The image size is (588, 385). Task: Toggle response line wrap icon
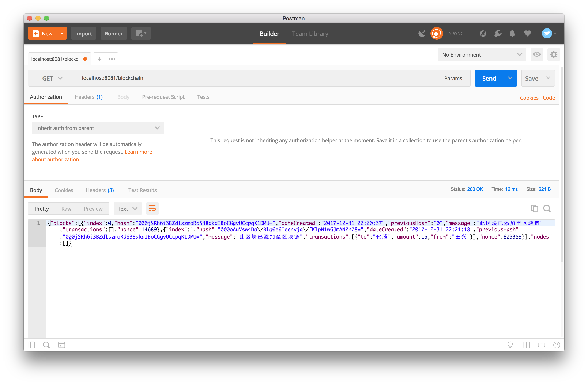pyautogui.click(x=152, y=209)
